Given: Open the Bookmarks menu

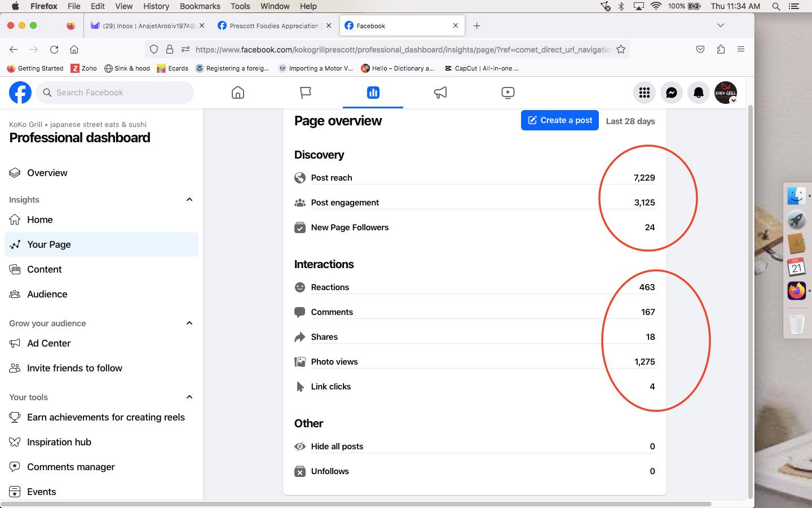Looking at the screenshot, I should pyautogui.click(x=200, y=6).
